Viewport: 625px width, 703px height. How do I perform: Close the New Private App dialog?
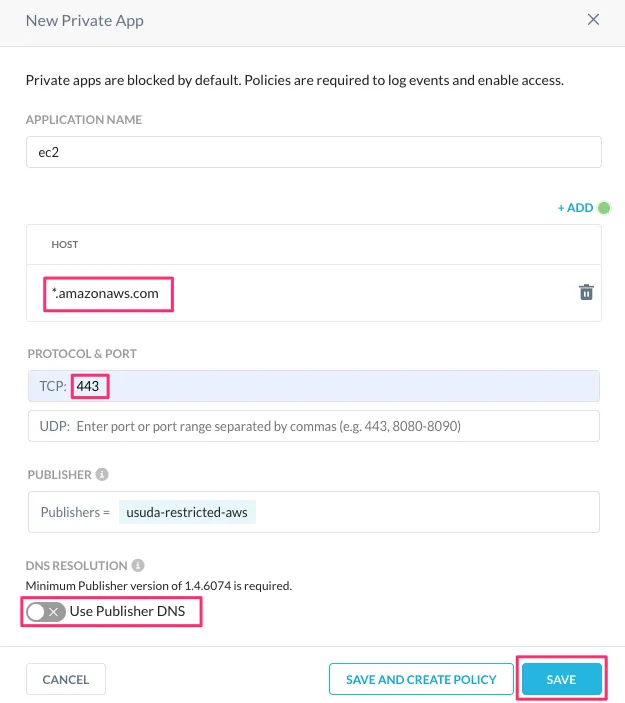point(593,20)
